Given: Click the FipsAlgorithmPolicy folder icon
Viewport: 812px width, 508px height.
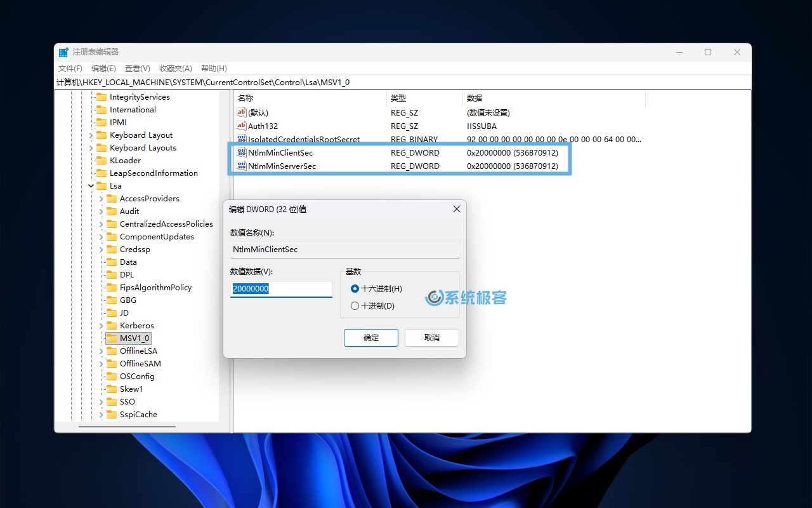Looking at the screenshot, I should pyautogui.click(x=111, y=288).
